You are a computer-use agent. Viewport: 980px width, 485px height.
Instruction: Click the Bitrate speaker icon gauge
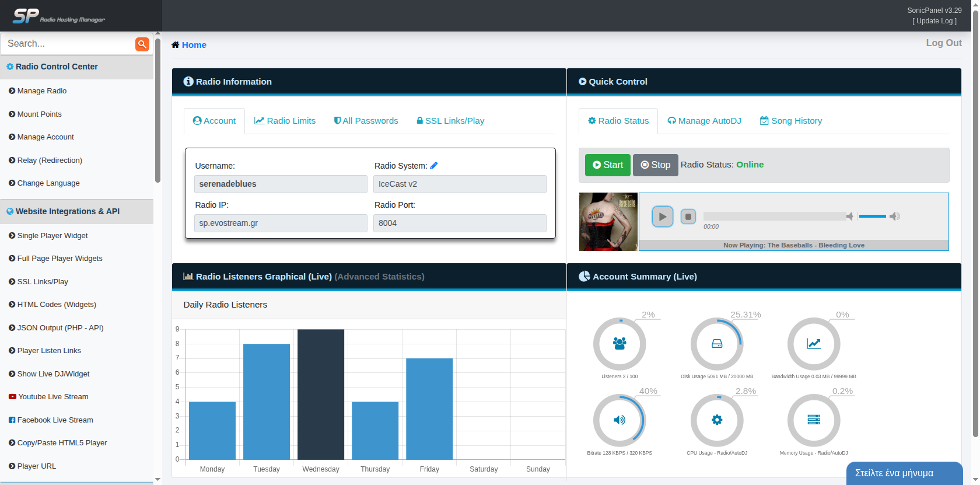[x=619, y=420]
